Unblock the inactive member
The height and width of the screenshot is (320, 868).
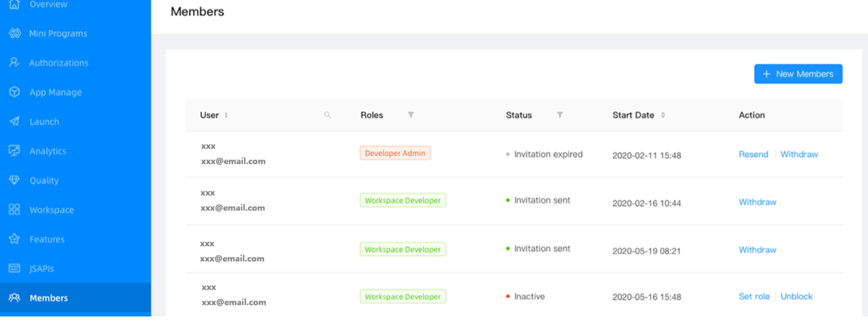[796, 296]
